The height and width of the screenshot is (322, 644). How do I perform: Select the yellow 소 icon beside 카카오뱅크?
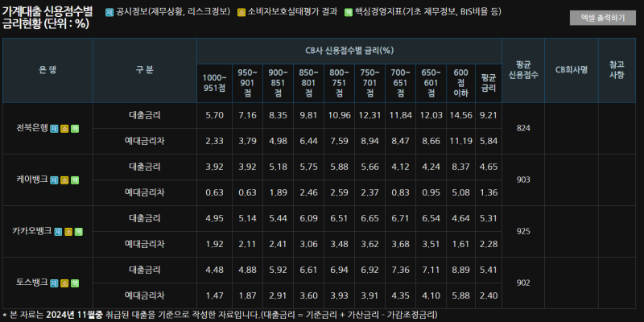coord(69,231)
